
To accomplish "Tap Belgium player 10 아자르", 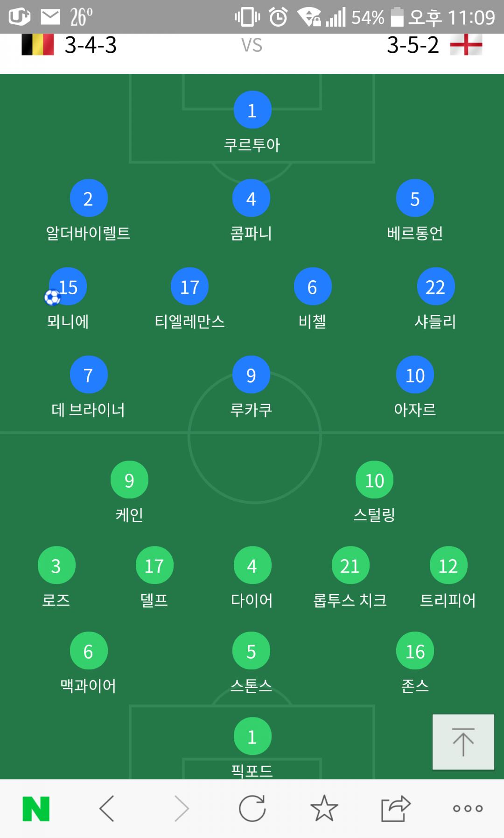I will [x=415, y=375].
